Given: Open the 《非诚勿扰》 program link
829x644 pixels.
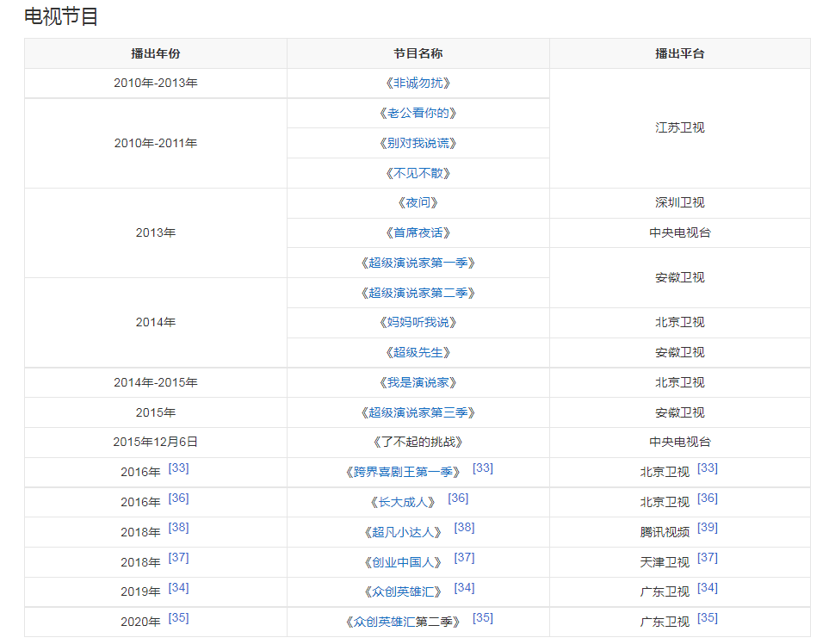Looking at the screenshot, I should 418,84.
